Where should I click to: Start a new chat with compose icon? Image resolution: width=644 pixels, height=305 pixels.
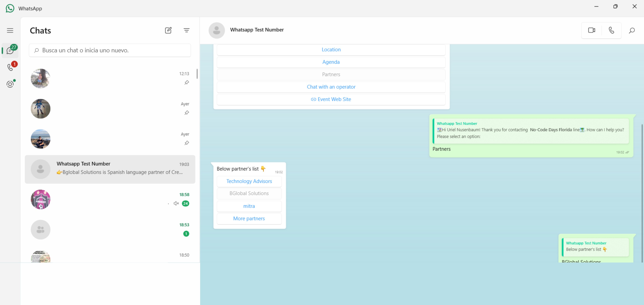pyautogui.click(x=168, y=30)
